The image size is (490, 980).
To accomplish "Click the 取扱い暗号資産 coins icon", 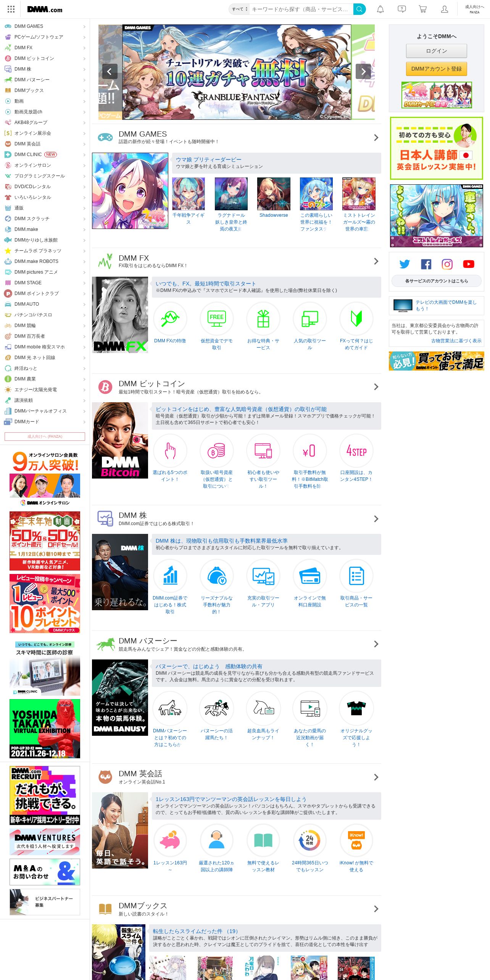I will 217,451.
